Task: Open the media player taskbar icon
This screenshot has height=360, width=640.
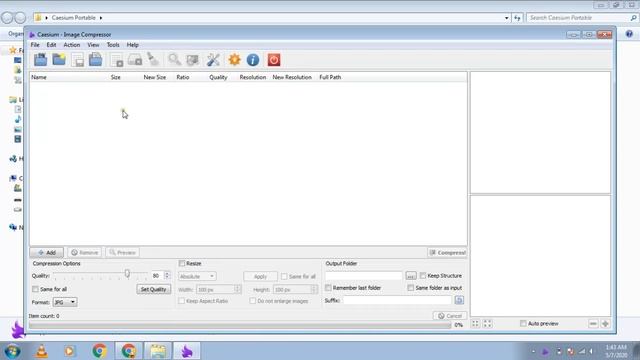Action: (x=69, y=351)
